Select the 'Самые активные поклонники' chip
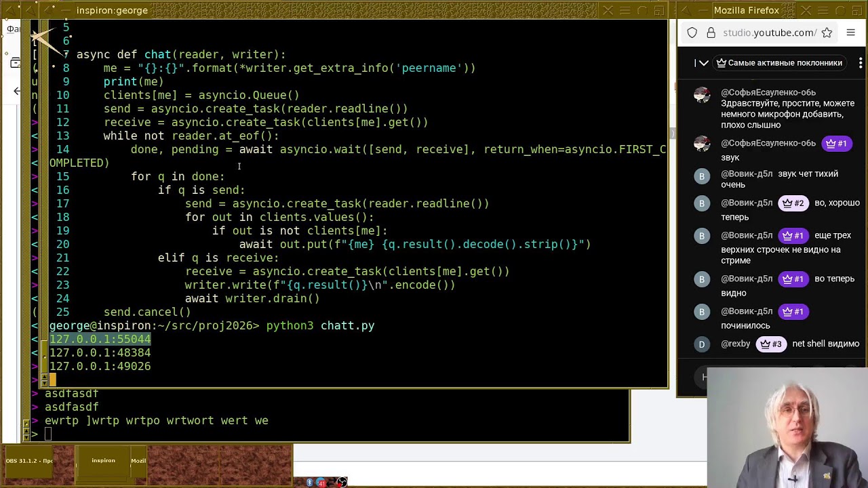The height and width of the screenshot is (488, 868). pyautogui.click(x=779, y=63)
